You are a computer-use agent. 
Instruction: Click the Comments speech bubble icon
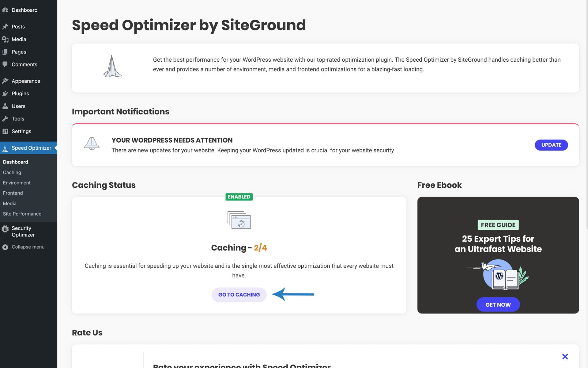coord(5,64)
